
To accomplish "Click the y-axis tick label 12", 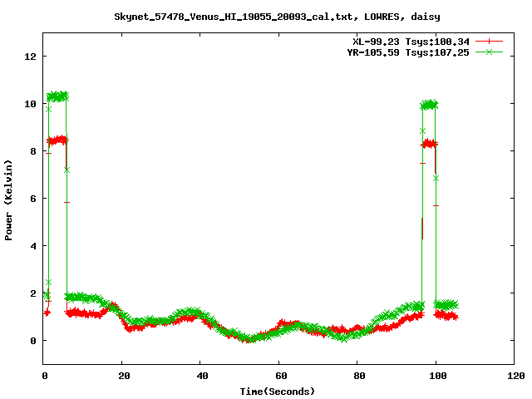I will point(30,57).
